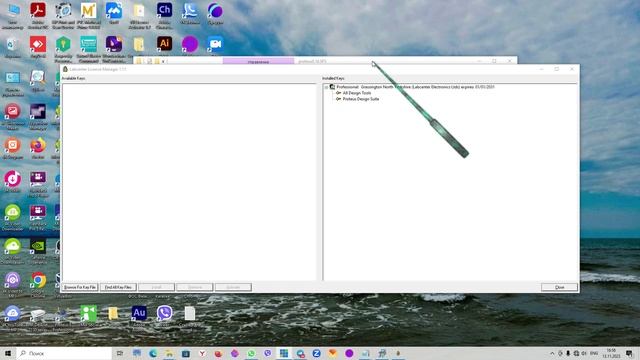Open Microsoft Edge from the taskbar
Image resolution: width=640 pixels, height=360 pixels.
[153, 353]
